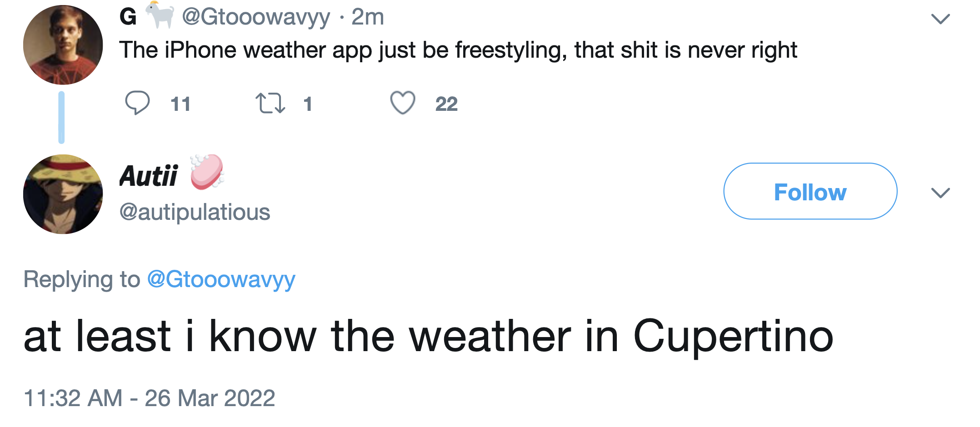Like the tweet with the heart icon

[x=403, y=103]
